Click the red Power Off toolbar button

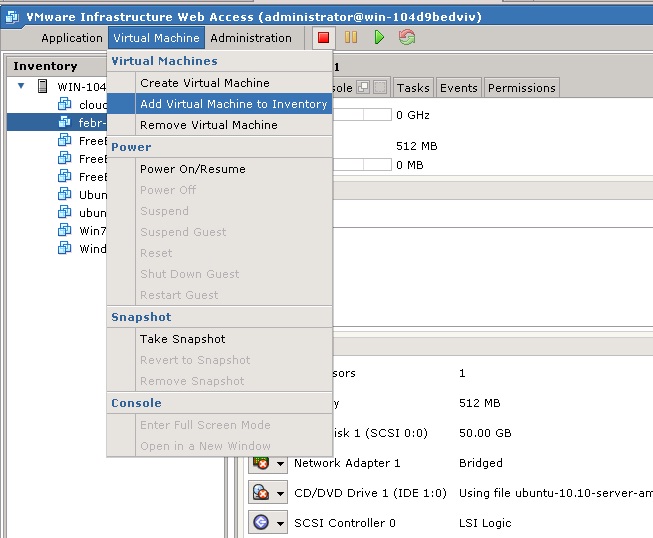[323, 38]
